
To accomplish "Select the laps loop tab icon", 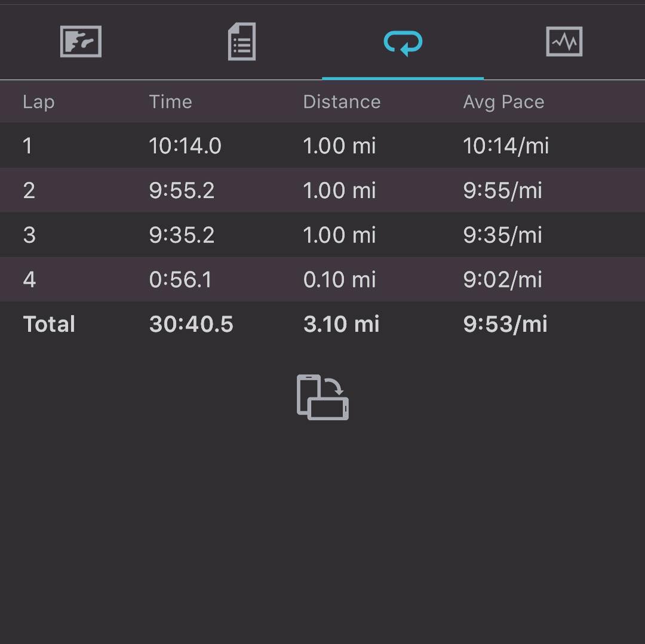I will 403,42.
